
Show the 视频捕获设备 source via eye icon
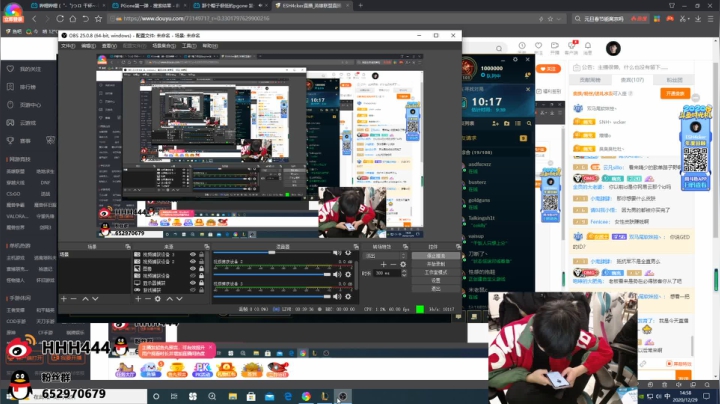point(193,275)
